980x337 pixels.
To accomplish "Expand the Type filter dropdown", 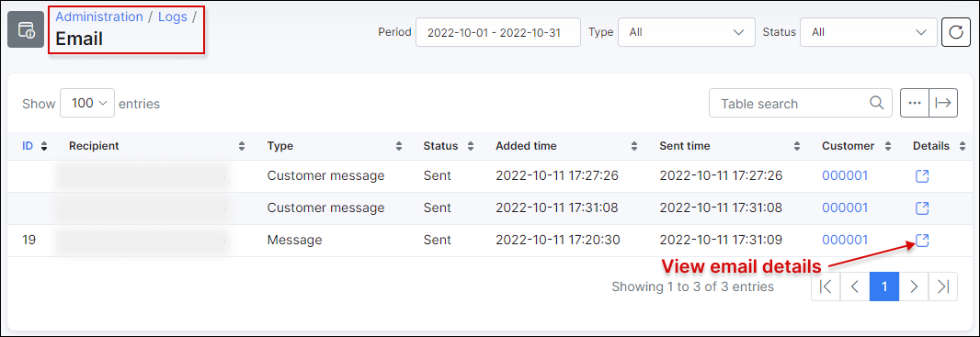I will pyautogui.click(x=686, y=32).
